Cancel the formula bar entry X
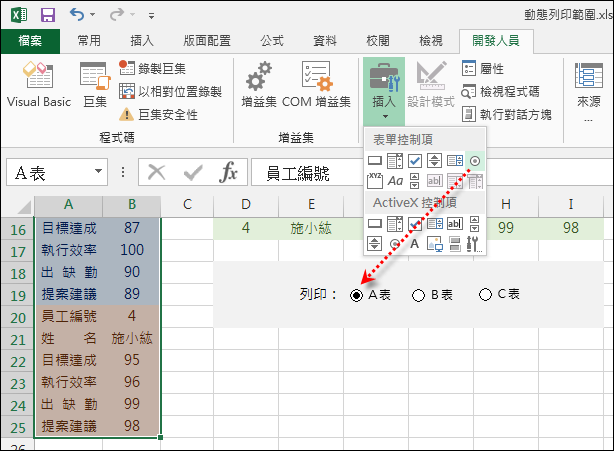The width and height of the screenshot is (614, 451). [157, 172]
